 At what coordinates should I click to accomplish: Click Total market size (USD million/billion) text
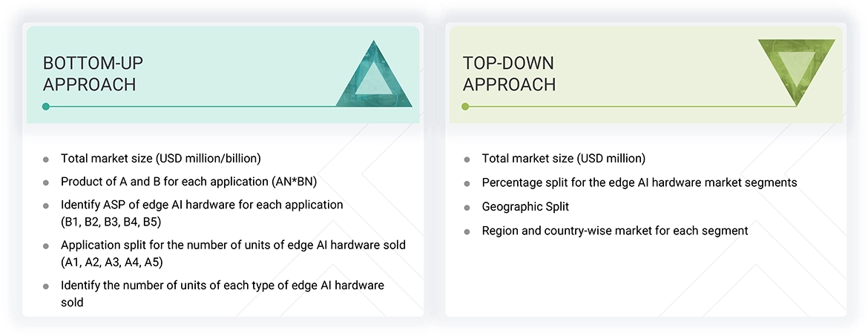click(x=160, y=158)
